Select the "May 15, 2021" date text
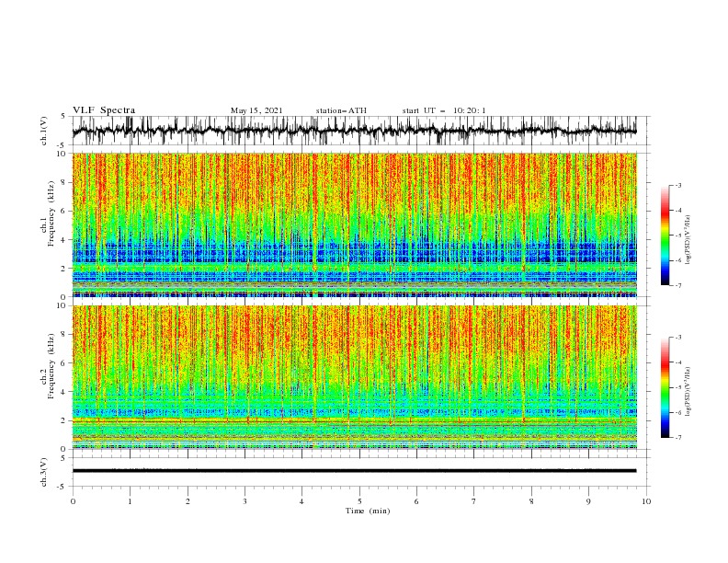The height and width of the screenshot is (563, 728). [x=256, y=110]
